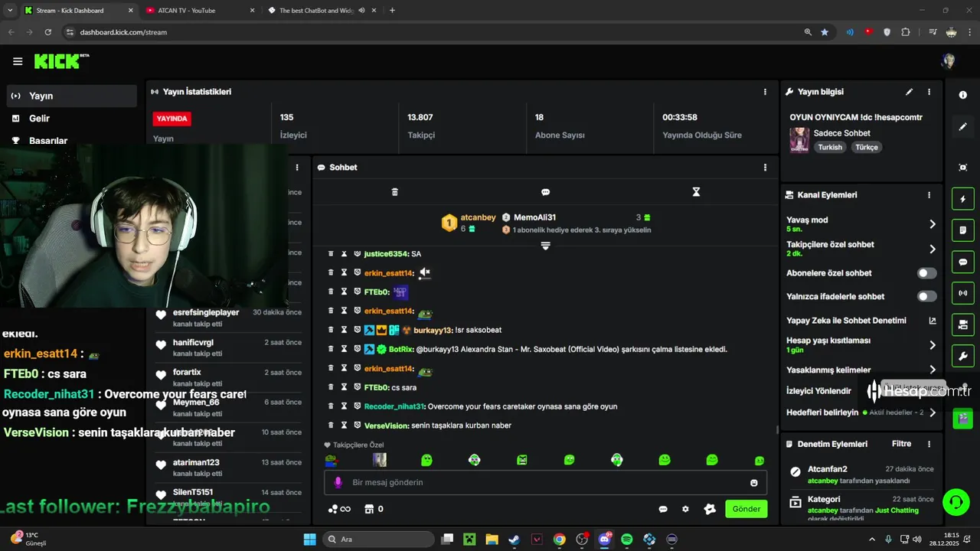Click the chat bubble icon in right rail
The height and width of the screenshot is (551, 980).
point(963,262)
